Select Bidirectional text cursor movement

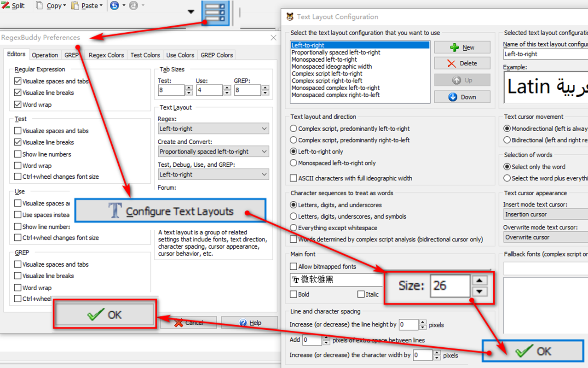(507, 140)
